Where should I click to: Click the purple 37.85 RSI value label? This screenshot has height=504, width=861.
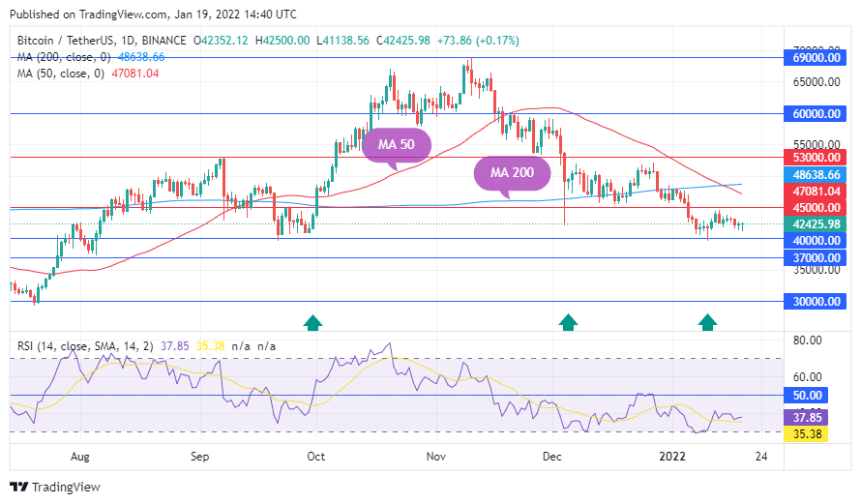point(807,417)
